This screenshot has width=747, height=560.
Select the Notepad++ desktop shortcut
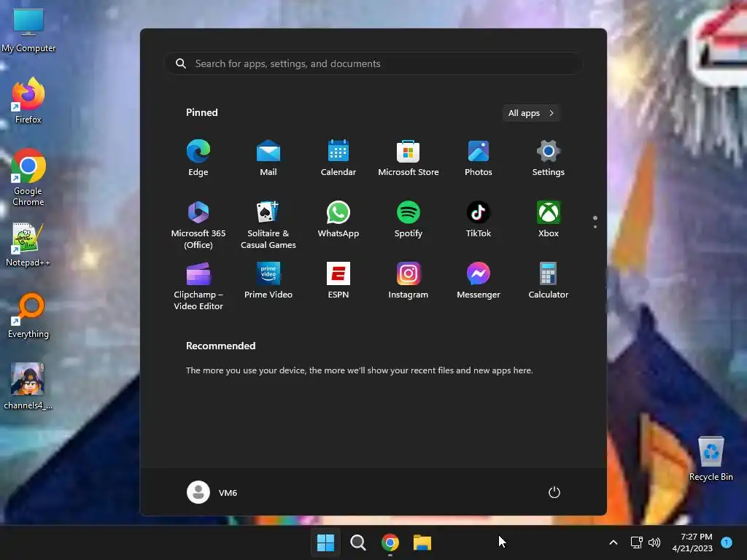tap(28, 244)
